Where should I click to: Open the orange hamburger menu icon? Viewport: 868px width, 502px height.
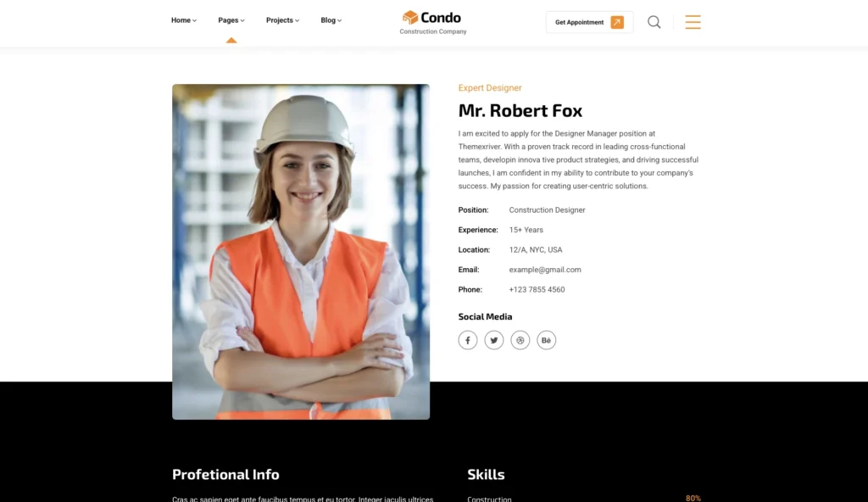693,22
